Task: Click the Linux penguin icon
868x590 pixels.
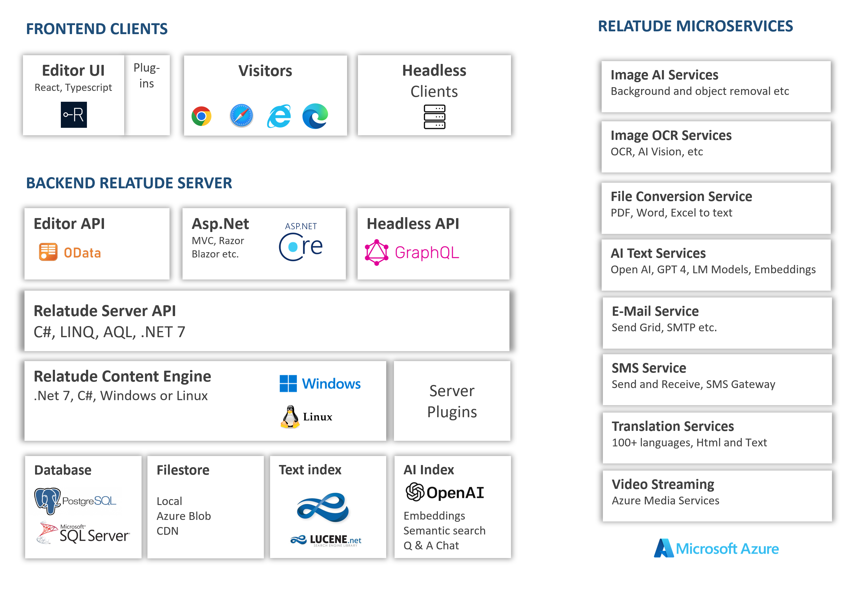Action: pyautogui.click(x=290, y=417)
